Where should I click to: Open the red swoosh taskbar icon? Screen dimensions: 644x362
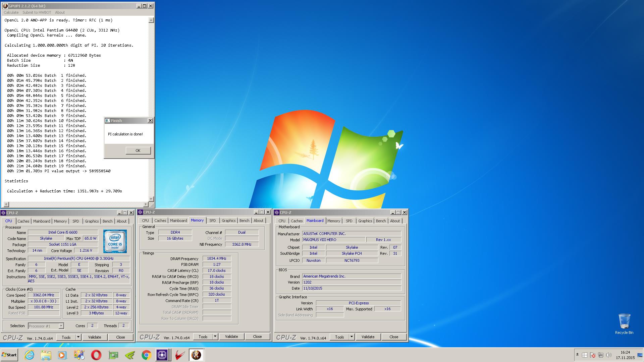point(179,355)
